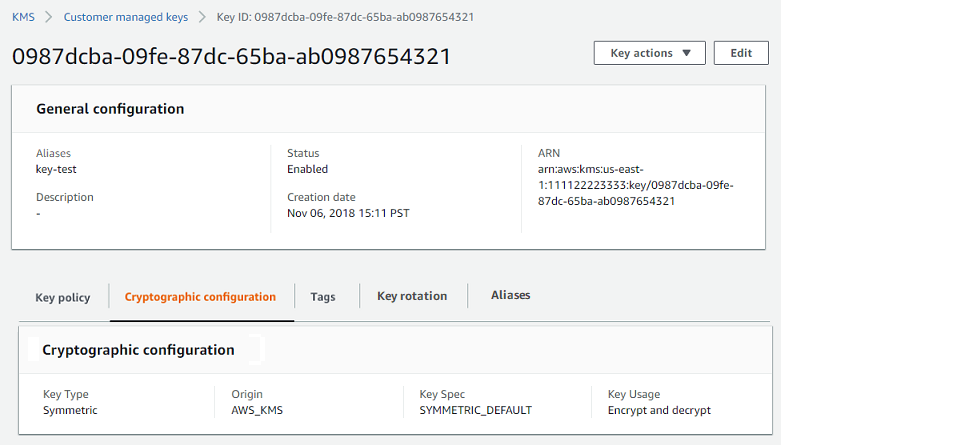Image resolution: width=977 pixels, height=445 pixels.
Task: Open the Key actions dropdown
Action: pos(649,53)
